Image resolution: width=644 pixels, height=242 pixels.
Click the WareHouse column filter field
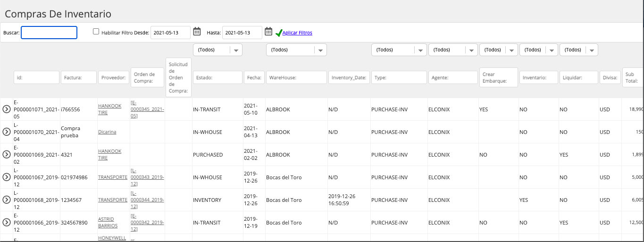coord(296,77)
